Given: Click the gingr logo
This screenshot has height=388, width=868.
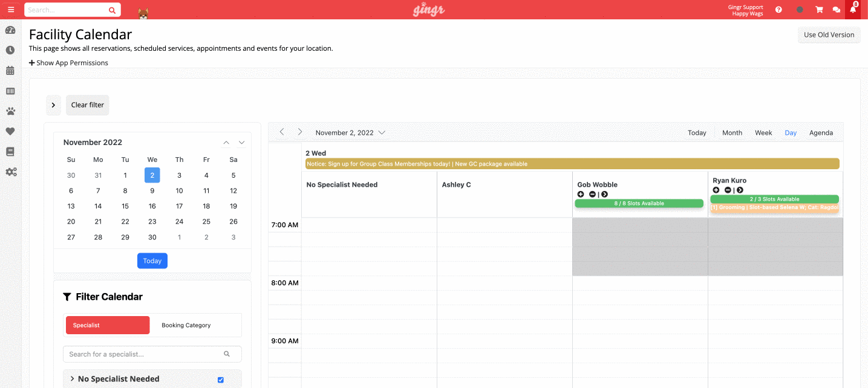Looking at the screenshot, I should [429, 10].
